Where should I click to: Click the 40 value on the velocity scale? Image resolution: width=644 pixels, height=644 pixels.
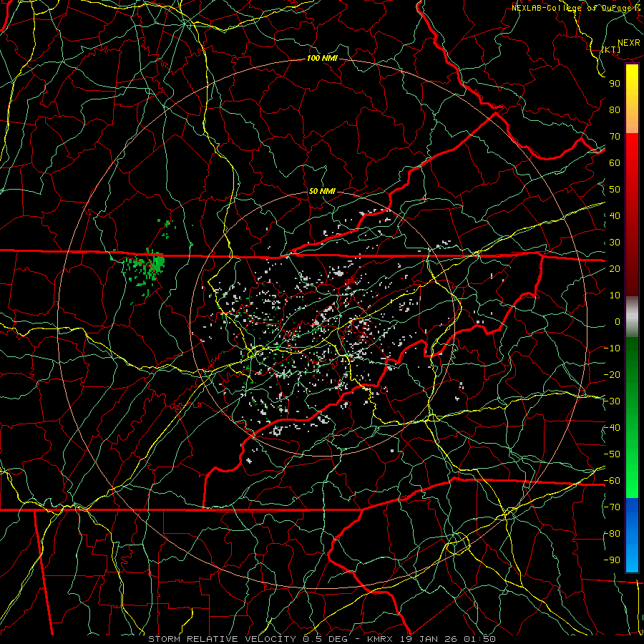pyautogui.click(x=615, y=216)
